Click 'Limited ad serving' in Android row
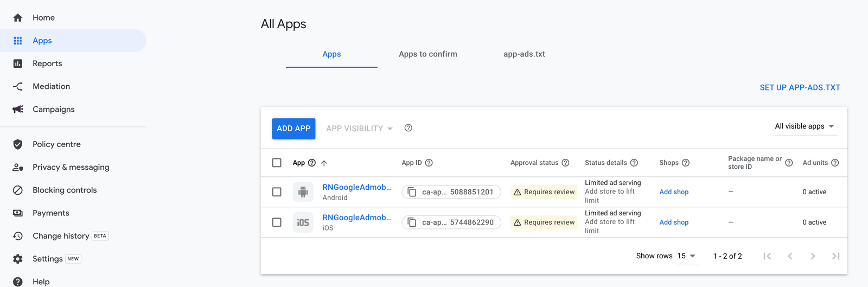This screenshot has width=868, height=287. tap(612, 183)
